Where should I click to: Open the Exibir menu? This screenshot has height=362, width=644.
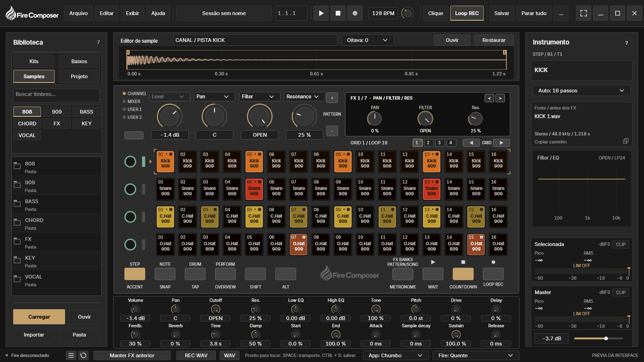click(x=132, y=13)
